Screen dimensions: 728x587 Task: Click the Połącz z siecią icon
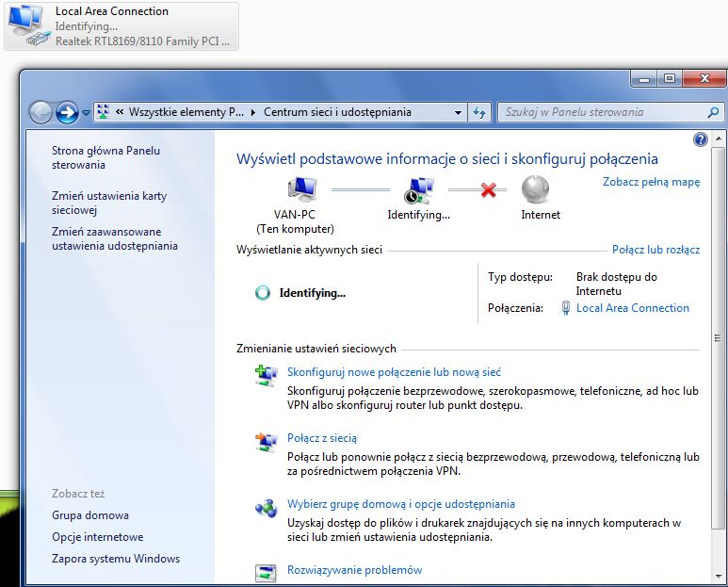tap(266, 442)
